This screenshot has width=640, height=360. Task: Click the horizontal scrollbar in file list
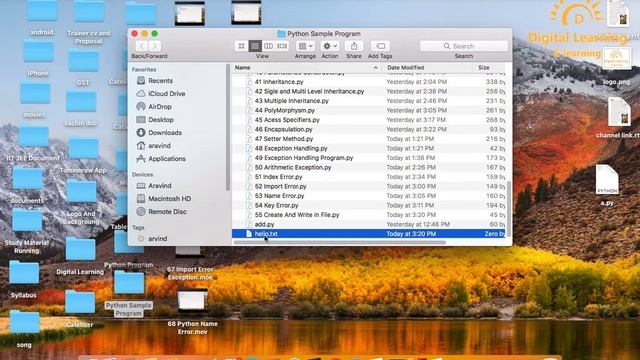[x=340, y=242]
